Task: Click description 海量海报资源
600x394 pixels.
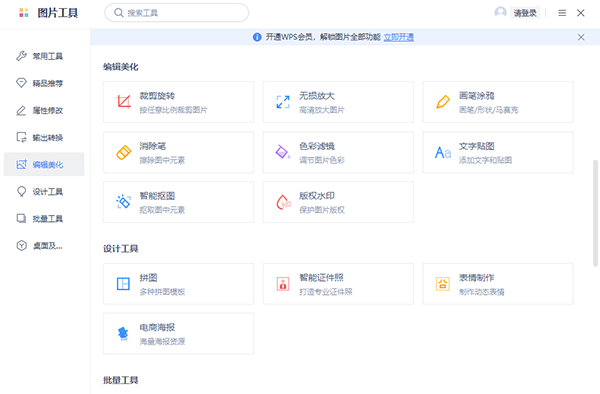Action: coord(162,341)
